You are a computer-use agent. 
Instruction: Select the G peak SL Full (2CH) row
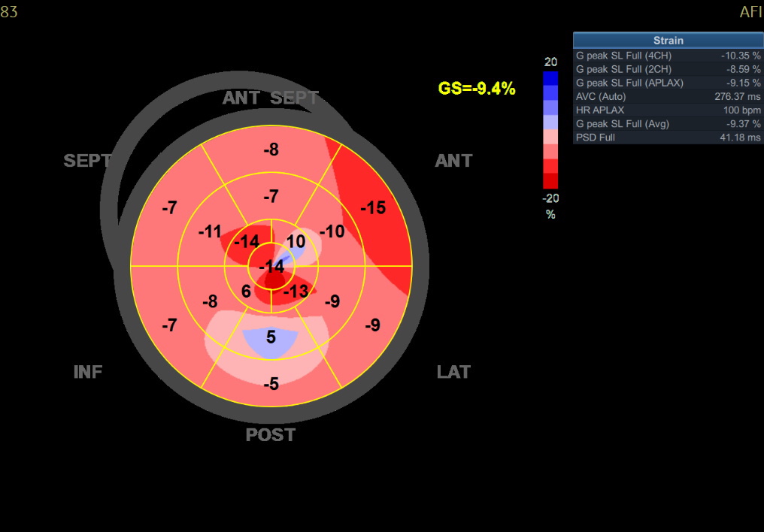pos(668,69)
